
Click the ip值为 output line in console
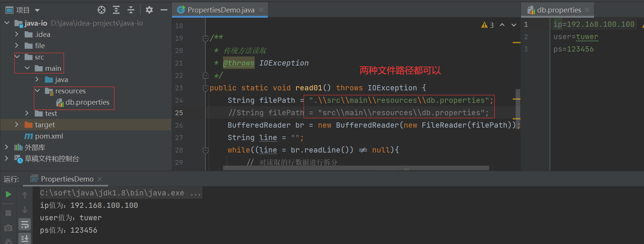[89, 205]
